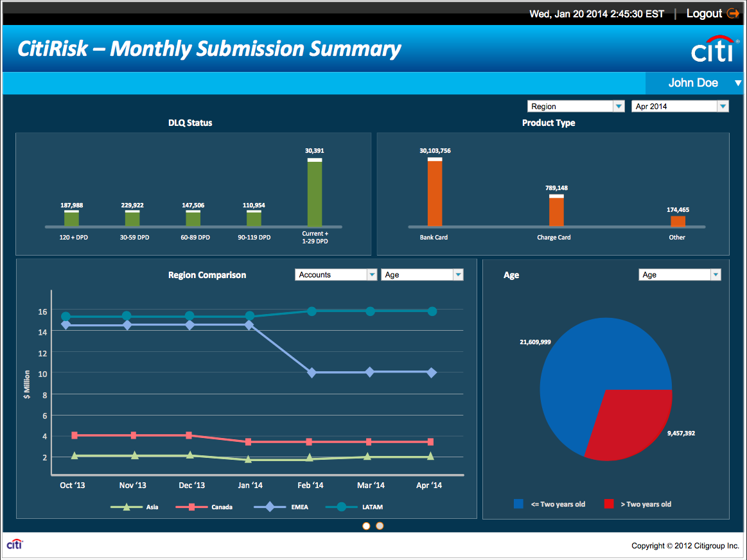Click the 174,465 value label

coord(678,209)
